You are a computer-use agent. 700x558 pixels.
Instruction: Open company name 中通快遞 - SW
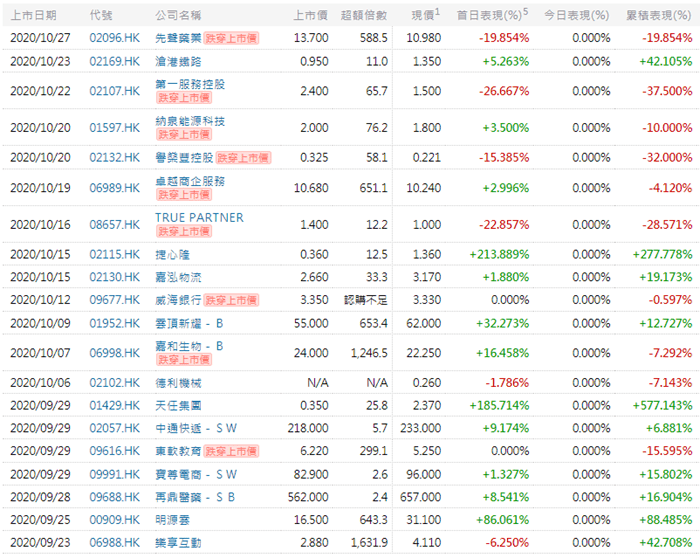[196, 429]
